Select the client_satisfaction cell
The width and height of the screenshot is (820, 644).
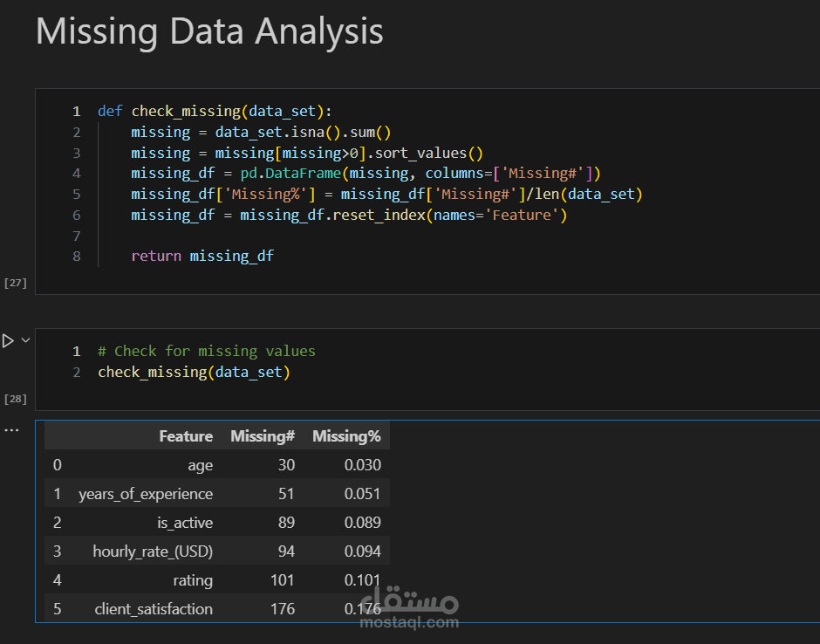click(154, 609)
